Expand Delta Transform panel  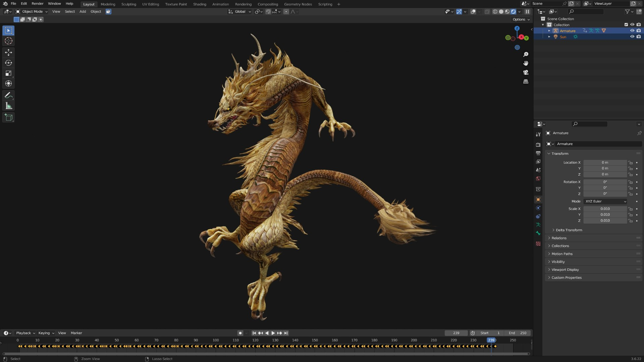(x=569, y=230)
